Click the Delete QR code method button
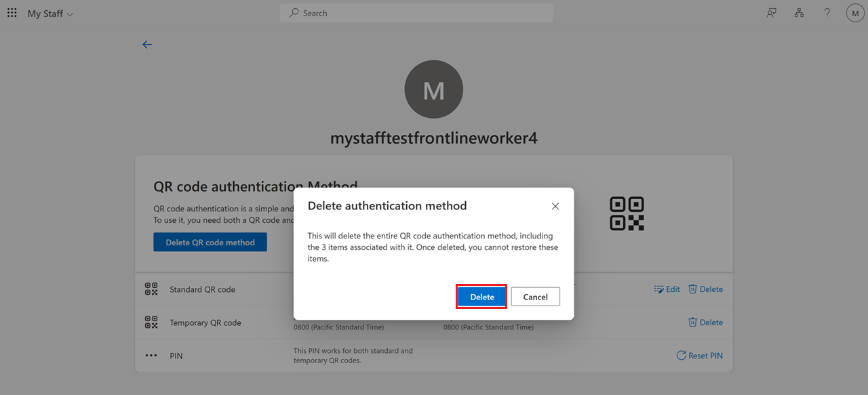The image size is (868, 395). [210, 242]
